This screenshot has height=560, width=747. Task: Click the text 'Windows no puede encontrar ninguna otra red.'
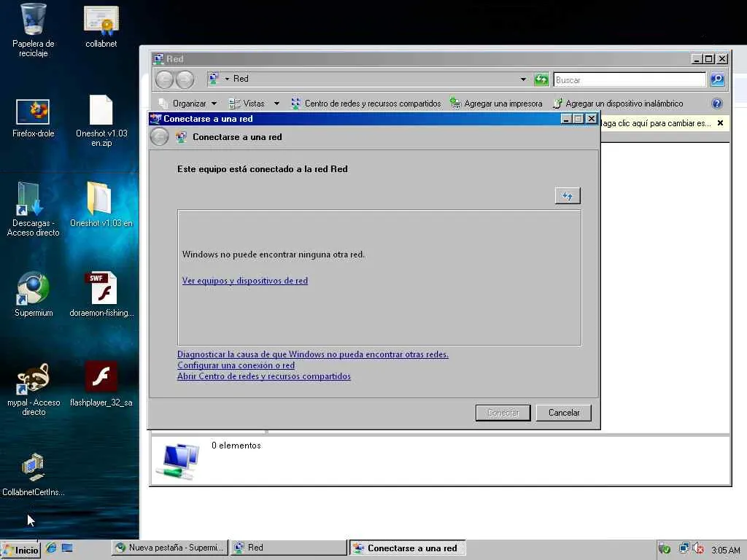(274, 254)
